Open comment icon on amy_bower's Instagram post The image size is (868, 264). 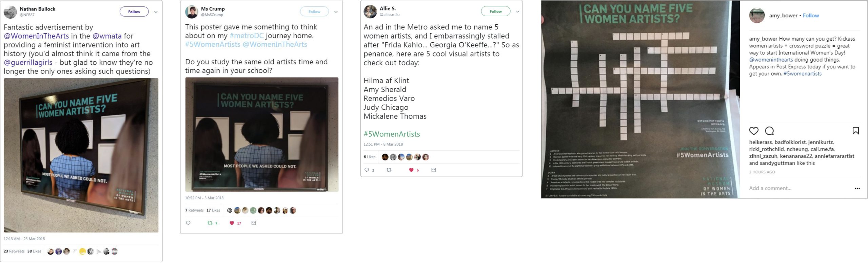[x=769, y=131]
